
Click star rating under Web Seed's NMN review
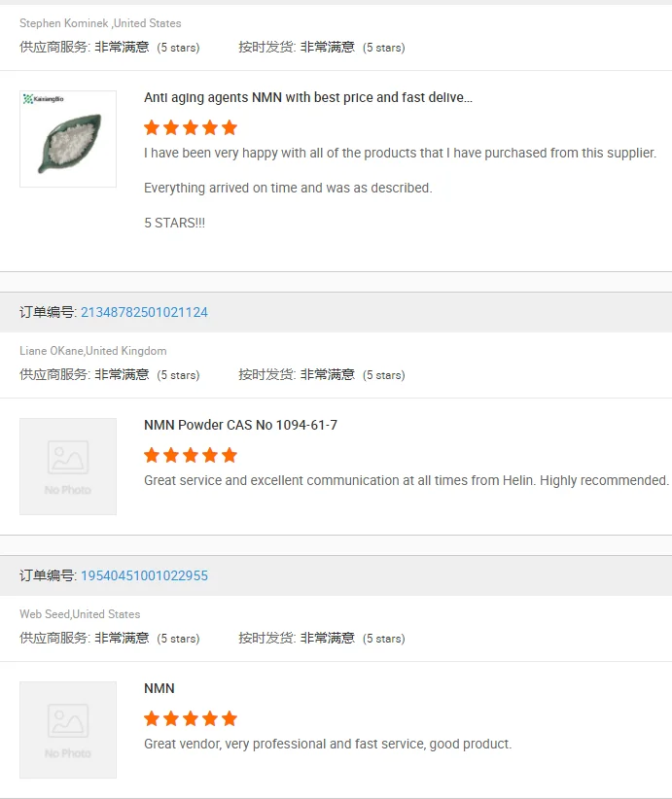coord(191,718)
